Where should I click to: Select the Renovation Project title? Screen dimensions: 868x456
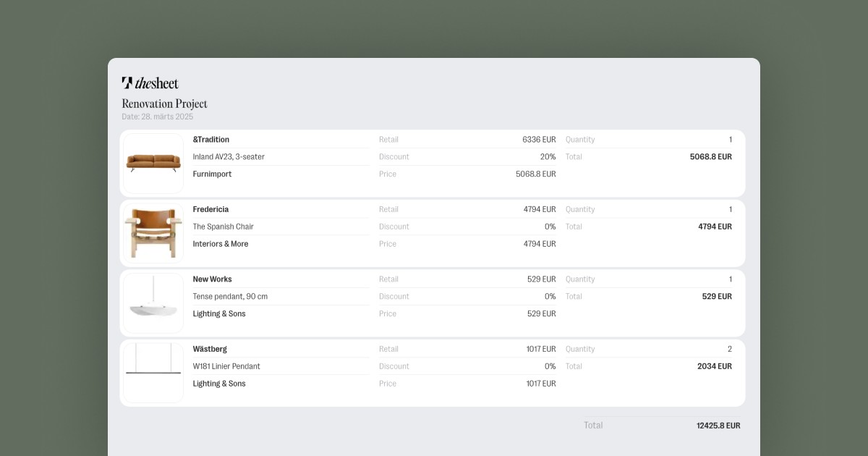164,104
